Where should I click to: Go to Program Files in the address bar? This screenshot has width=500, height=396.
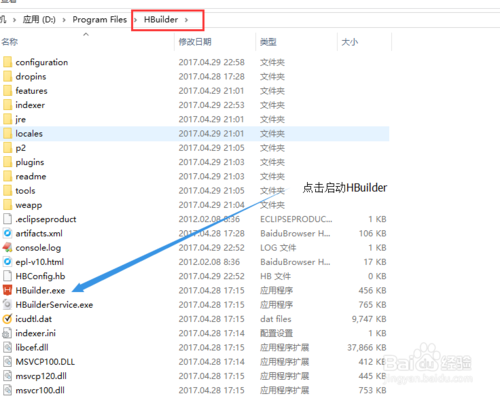100,20
